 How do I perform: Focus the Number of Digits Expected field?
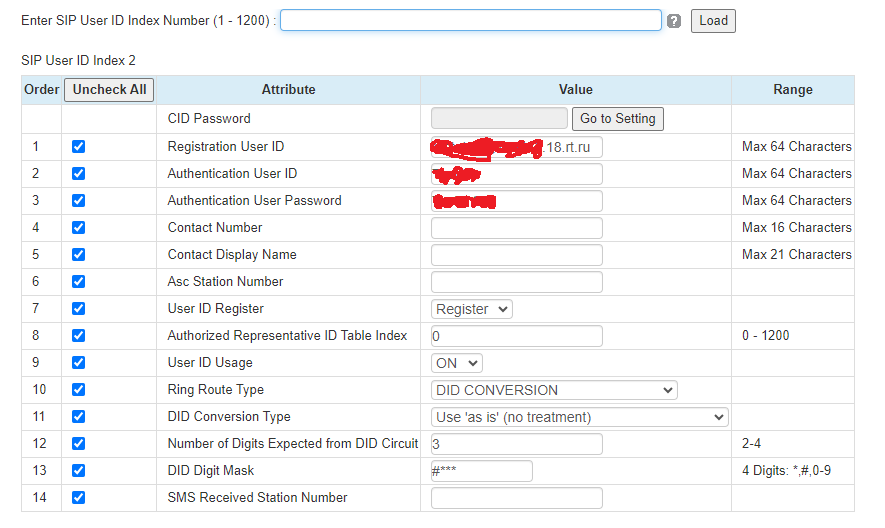click(x=516, y=444)
